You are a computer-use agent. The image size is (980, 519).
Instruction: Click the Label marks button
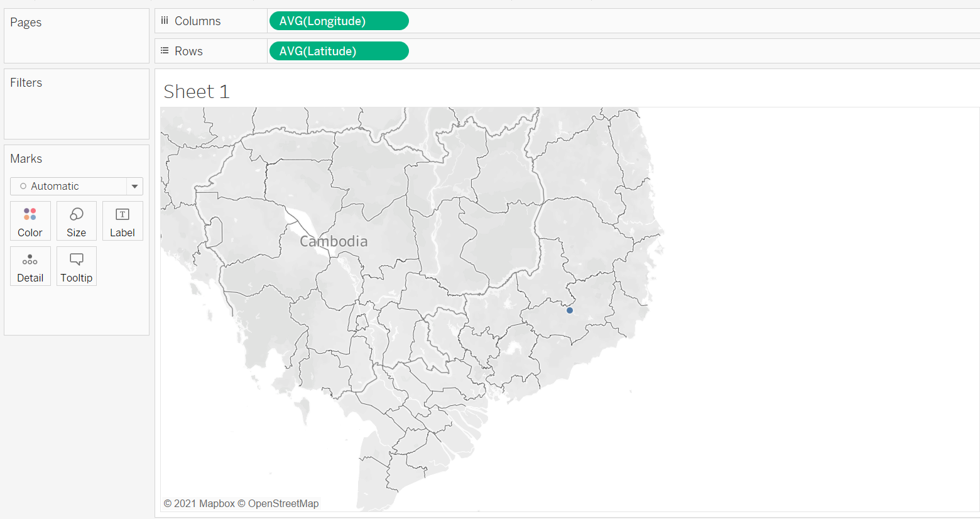pos(122,221)
